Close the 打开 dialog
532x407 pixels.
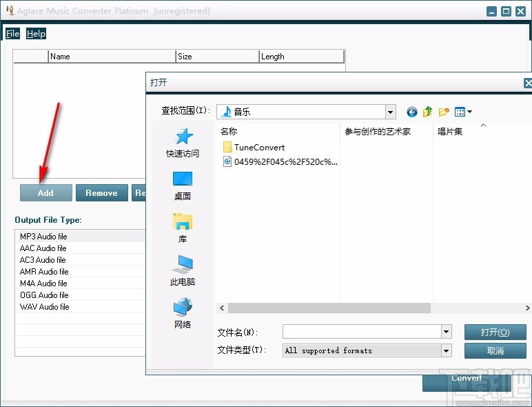pos(528,83)
